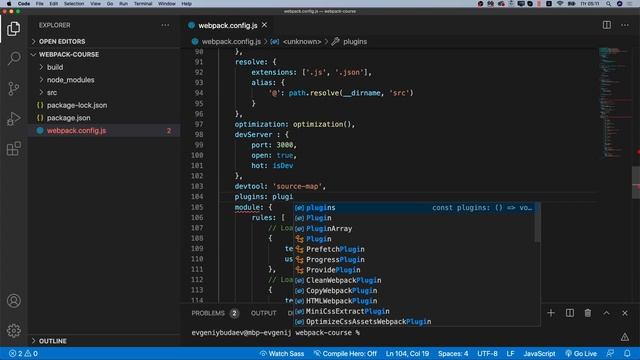Click Watch Sass in status bar
Viewport: 640px width, 360px height.
(x=282, y=353)
